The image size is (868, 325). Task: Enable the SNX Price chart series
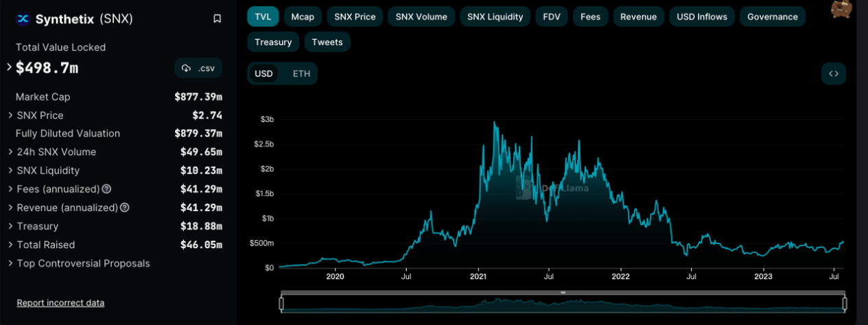[x=355, y=16]
